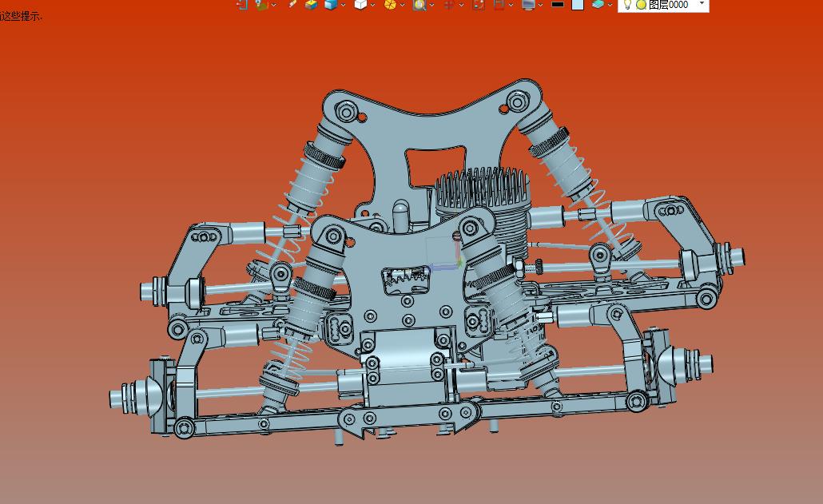Open dropdown next to lightbulb filter icon

point(274,6)
